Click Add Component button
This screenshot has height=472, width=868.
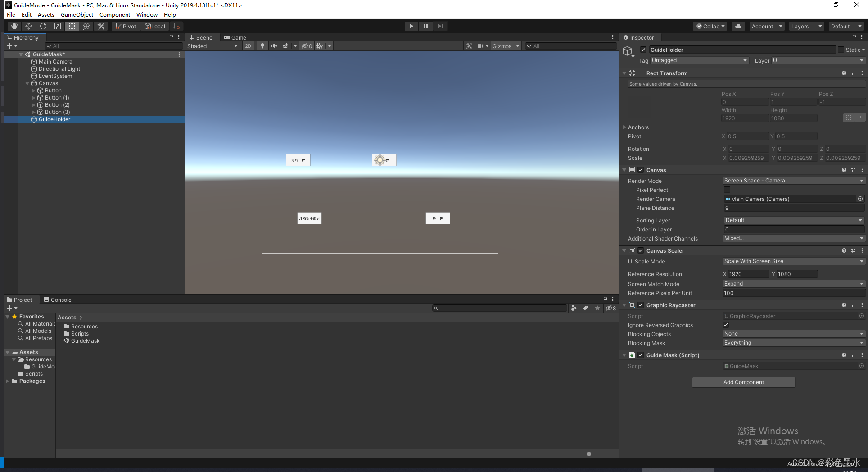pos(744,382)
